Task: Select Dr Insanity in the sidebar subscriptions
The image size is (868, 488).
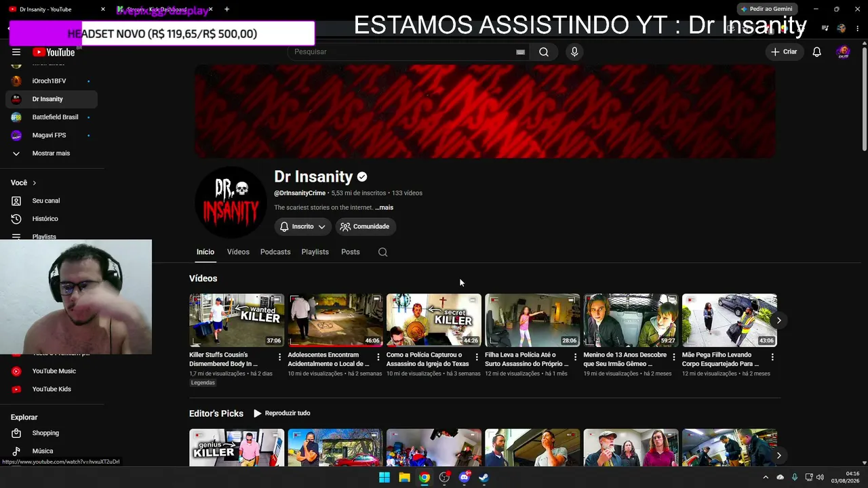Action: (52, 99)
